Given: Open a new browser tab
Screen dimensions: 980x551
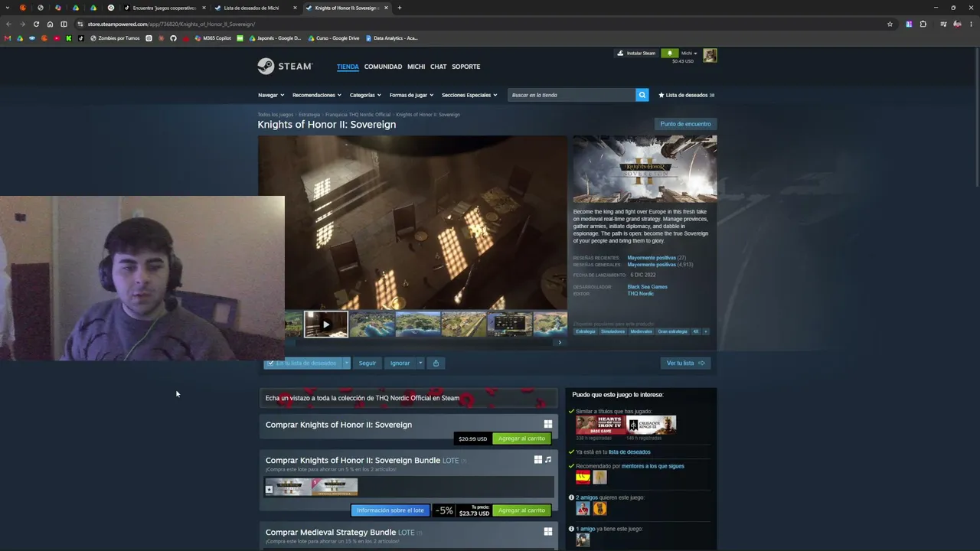Looking at the screenshot, I should pos(399,8).
